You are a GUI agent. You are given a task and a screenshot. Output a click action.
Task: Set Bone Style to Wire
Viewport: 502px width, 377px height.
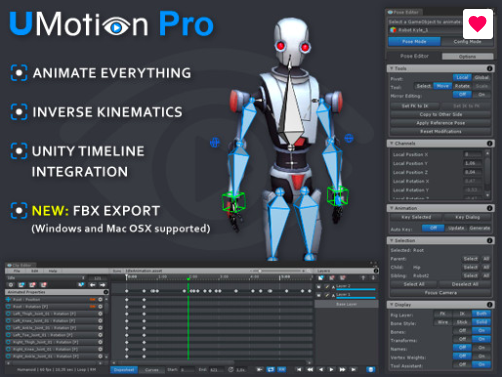442,322
